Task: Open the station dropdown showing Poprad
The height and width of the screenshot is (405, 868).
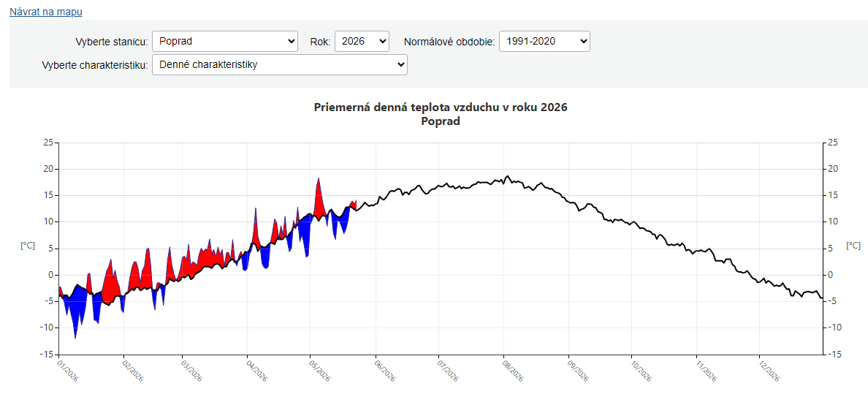Action: [225, 41]
